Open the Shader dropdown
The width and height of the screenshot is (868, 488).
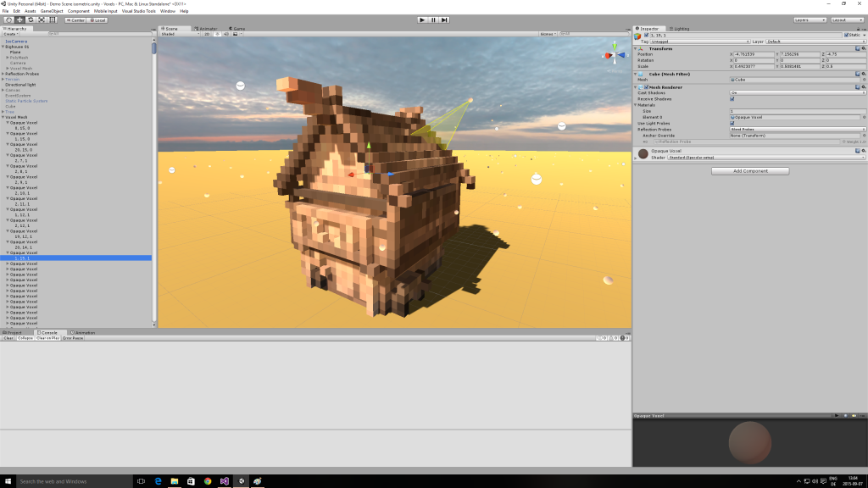pos(766,157)
